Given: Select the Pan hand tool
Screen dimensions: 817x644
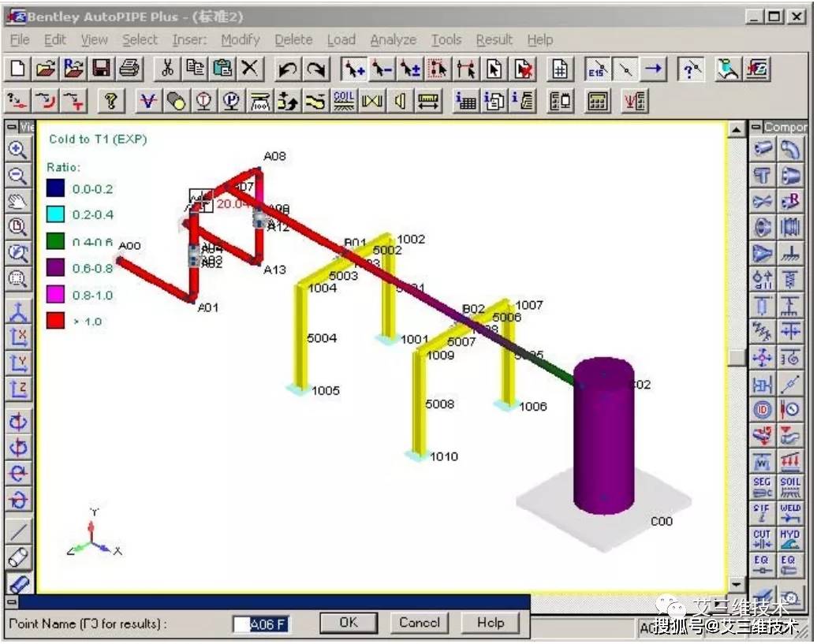Looking at the screenshot, I should pyautogui.click(x=17, y=200).
